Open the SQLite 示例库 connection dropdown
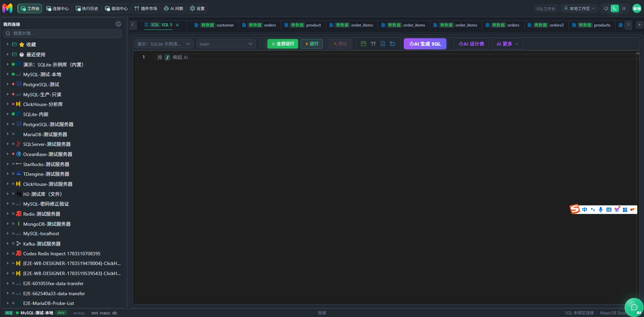Image resolution: width=644 pixels, height=317 pixels. (x=164, y=44)
